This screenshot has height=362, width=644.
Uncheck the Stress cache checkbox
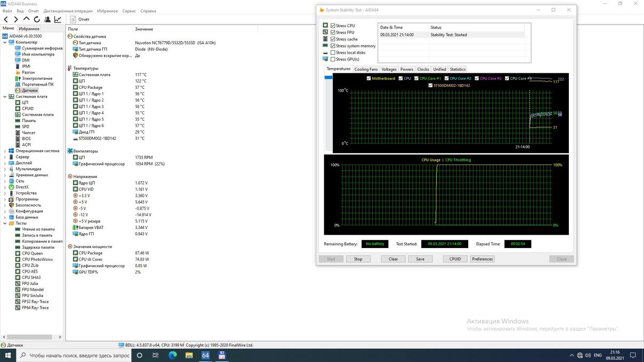pyautogui.click(x=333, y=39)
